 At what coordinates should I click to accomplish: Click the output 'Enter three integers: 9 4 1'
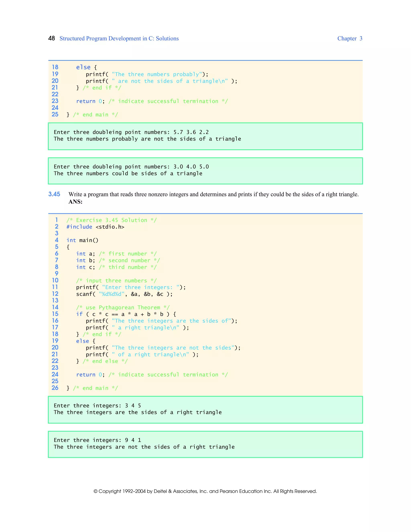pyautogui.click(x=97, y=440)
